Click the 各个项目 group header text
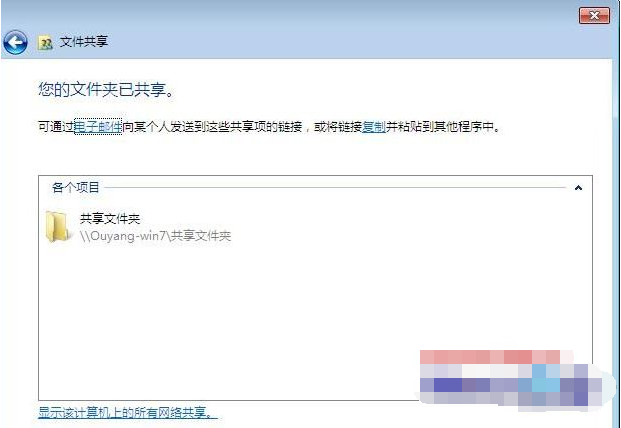The image size is (621, 428). [x=76, y=187]
